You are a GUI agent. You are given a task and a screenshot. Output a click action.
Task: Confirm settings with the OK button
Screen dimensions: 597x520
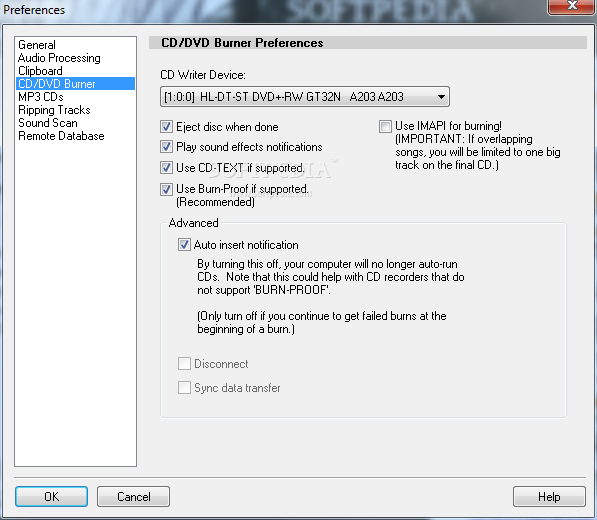[x=51, y=496]
